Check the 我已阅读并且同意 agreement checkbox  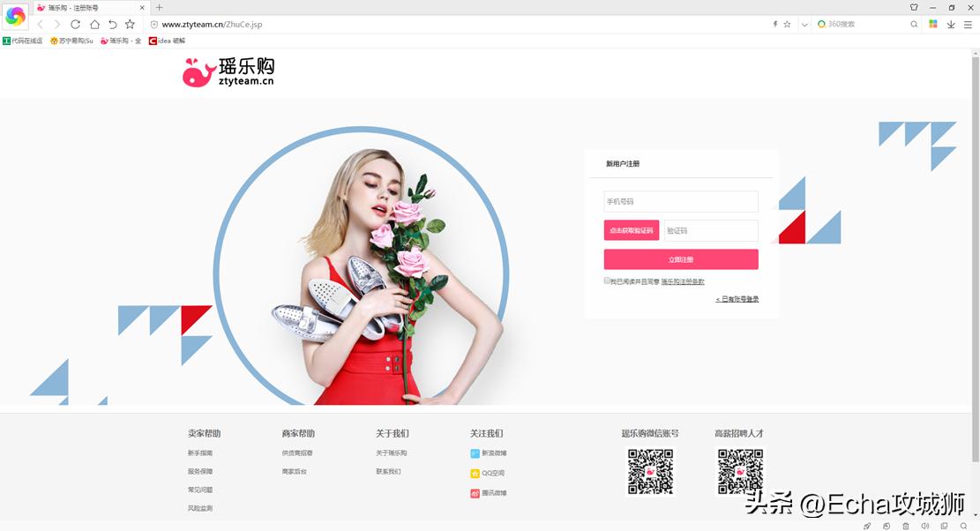coord(606,280)
